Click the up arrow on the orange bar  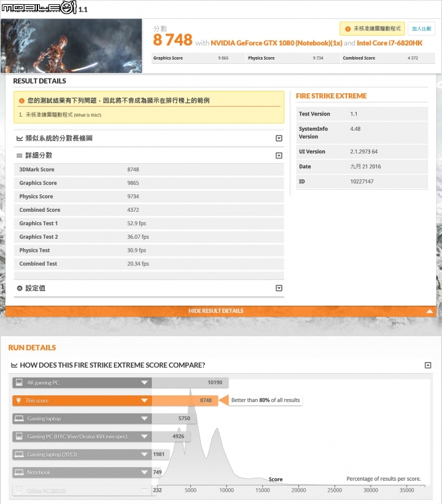(430, 311)
